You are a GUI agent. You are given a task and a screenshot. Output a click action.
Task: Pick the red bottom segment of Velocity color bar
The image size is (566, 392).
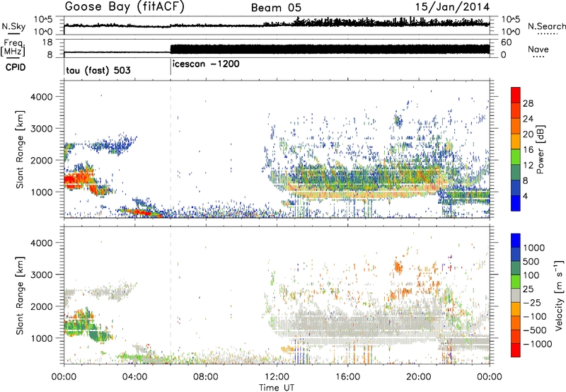click(516, 350)
